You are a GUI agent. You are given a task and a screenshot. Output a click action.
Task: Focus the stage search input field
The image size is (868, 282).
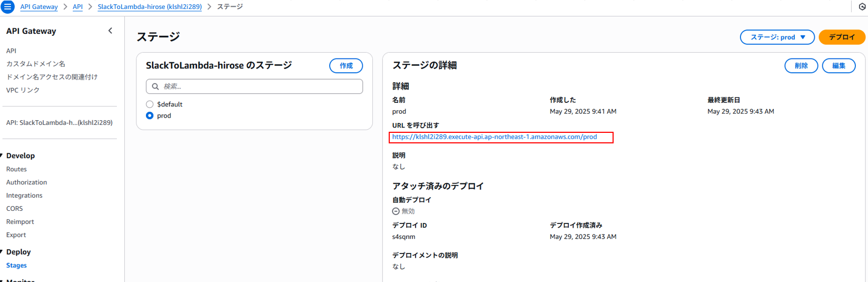[254, 86]
